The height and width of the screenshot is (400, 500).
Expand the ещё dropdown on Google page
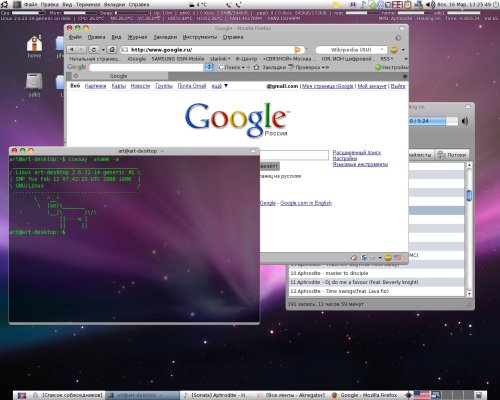(x=220, y=86)
